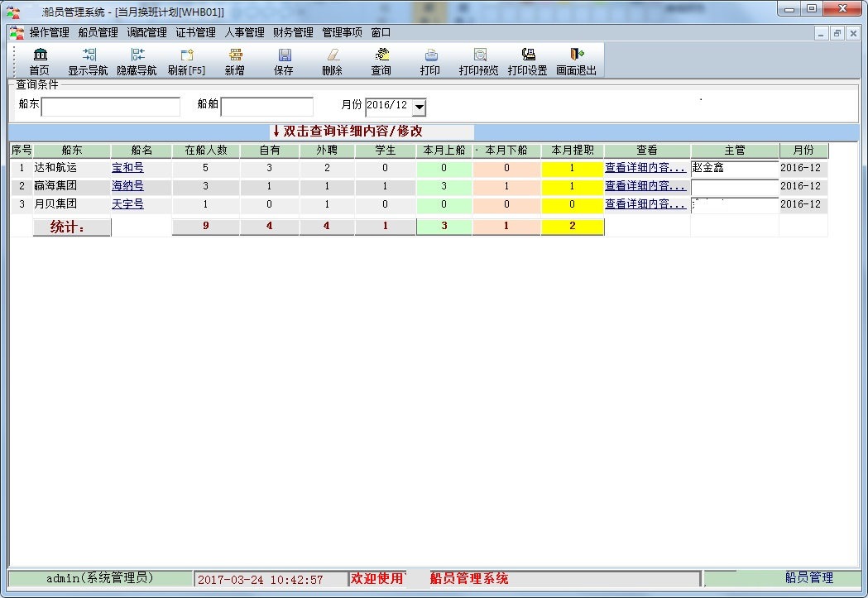Image resolution: width=868 pixels, height=598 pixels.
Task: View details link for 瀛海集团 row
Action: click(x=645, y=185)
